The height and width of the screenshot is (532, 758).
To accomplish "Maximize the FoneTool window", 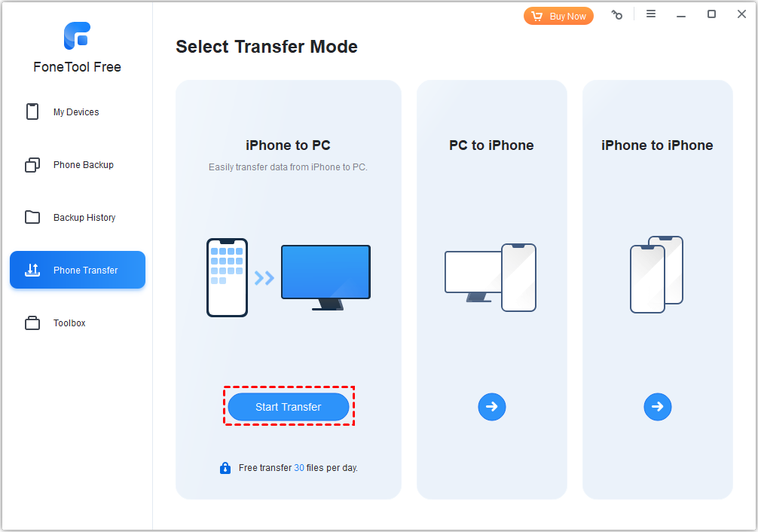I will click(711, 14).
